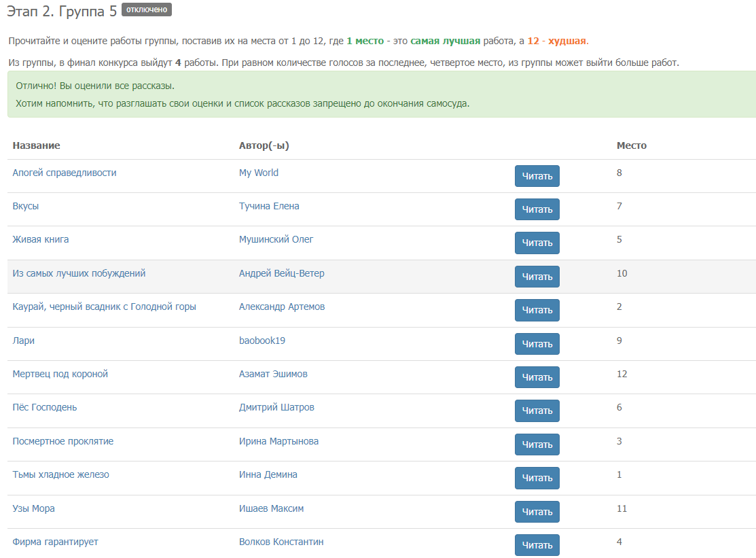Viewport: 756px width, 558px height.
Task: Open Из самых лучших побуждений story link
Action: [x=79, y=273]
